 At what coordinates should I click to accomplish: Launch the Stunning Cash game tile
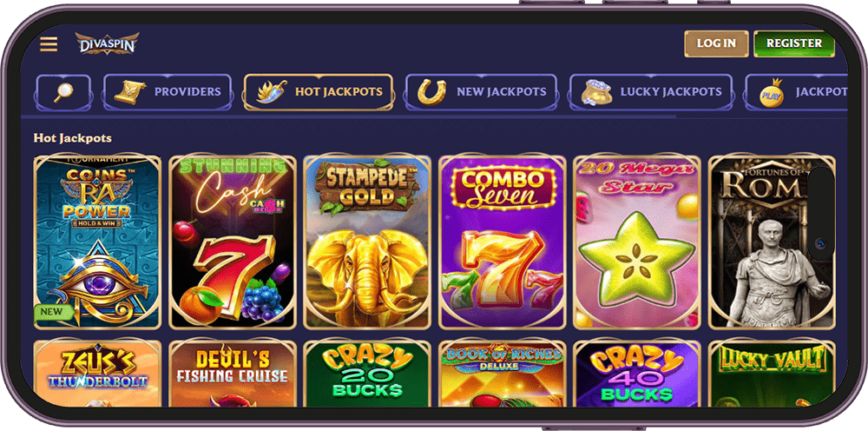(233, 242)
